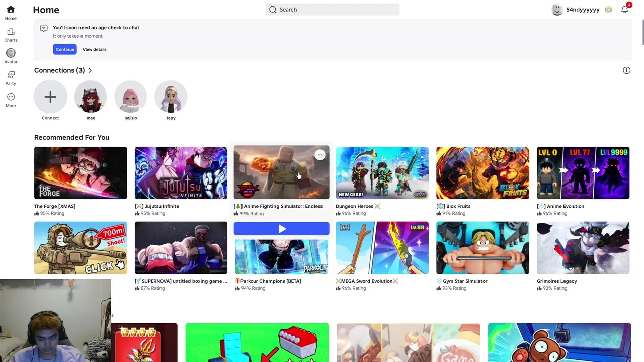Click Dungeon Heroes title text
The height and width of the screenshot is (362, 644).
[x=358, y=206]
